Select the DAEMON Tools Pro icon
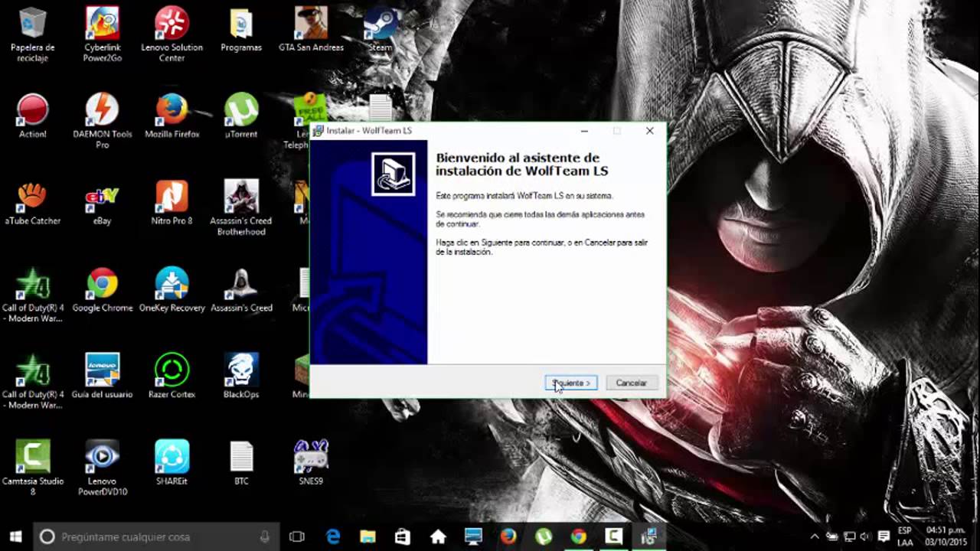 102,121
